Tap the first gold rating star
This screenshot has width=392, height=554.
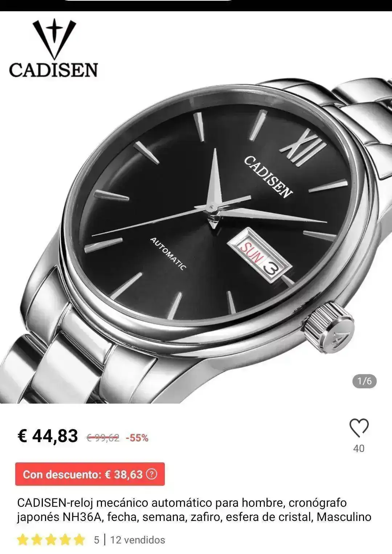(x=23, y=540)
